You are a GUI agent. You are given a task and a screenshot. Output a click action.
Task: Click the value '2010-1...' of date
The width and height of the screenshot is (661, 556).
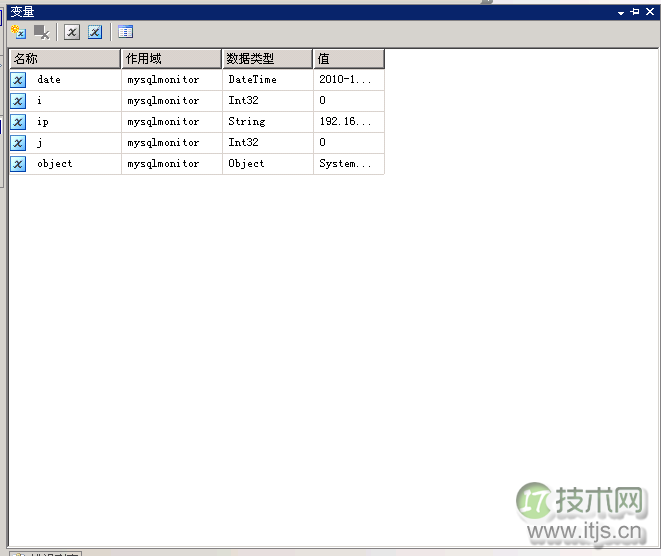(x=345, y=79)
